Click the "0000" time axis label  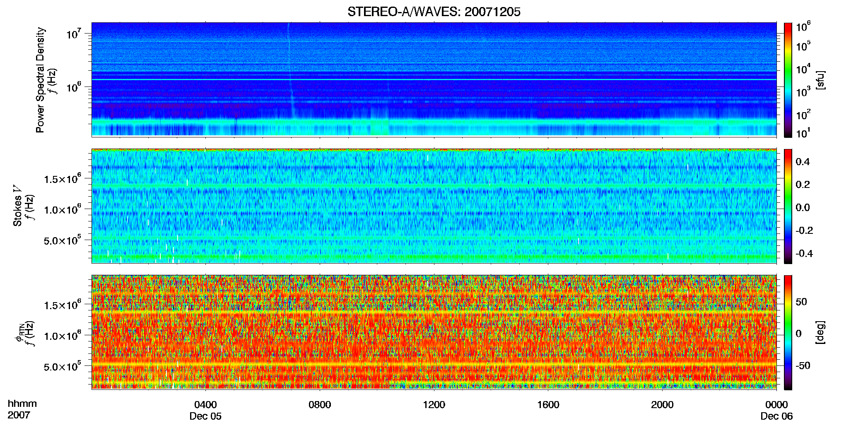pyautogui.click(x=776, y=405)
